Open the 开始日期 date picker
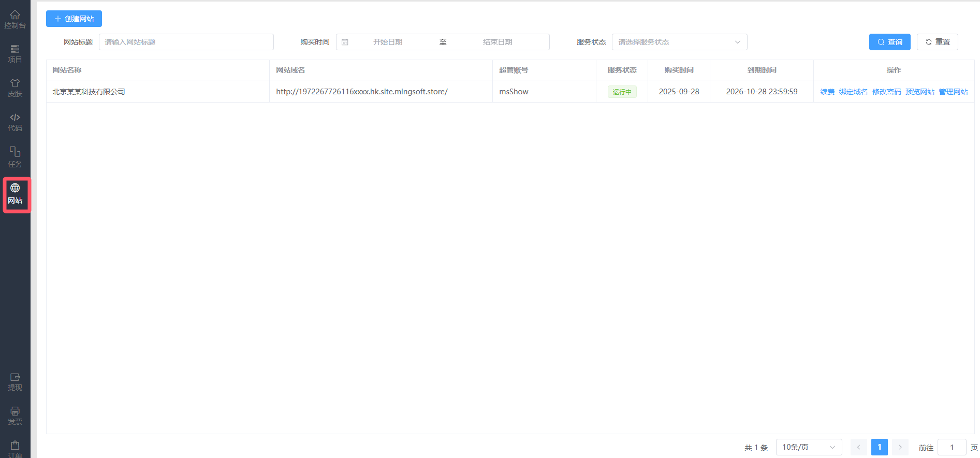This screenshot has height=458, width=980. [387, 42]
